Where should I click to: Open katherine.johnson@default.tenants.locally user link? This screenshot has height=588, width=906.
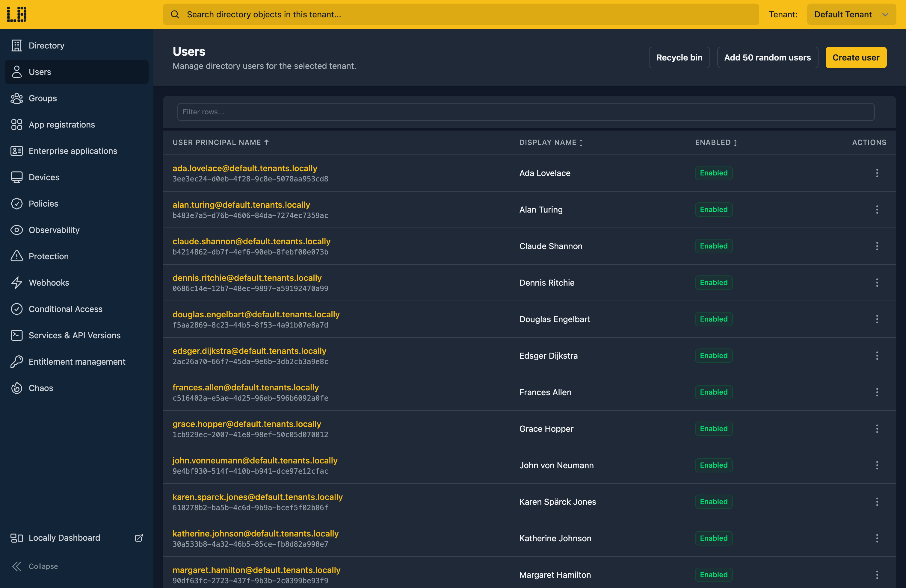(x=256, y=533)
